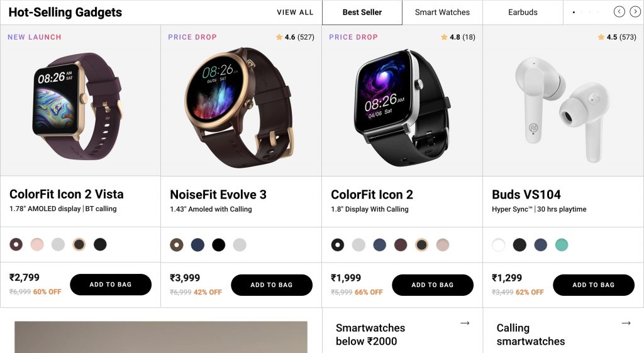
Task: Open the 'Smartwatches below ₹2000' arrow
Action: 465,323
